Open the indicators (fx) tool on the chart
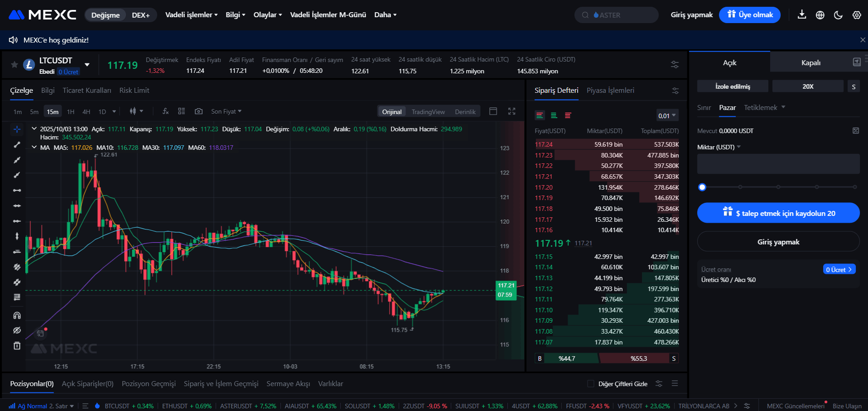868x411 pixels. tap(165, 111)
